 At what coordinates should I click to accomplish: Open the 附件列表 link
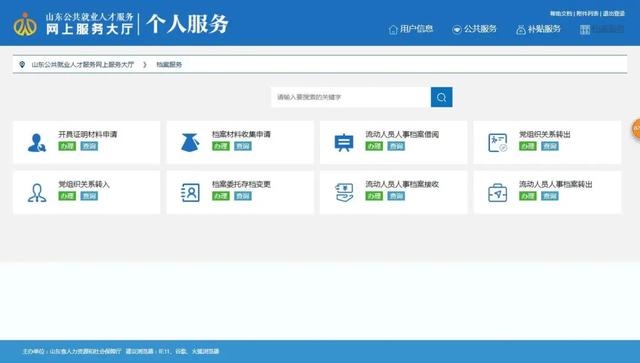(x=587, y=13)
